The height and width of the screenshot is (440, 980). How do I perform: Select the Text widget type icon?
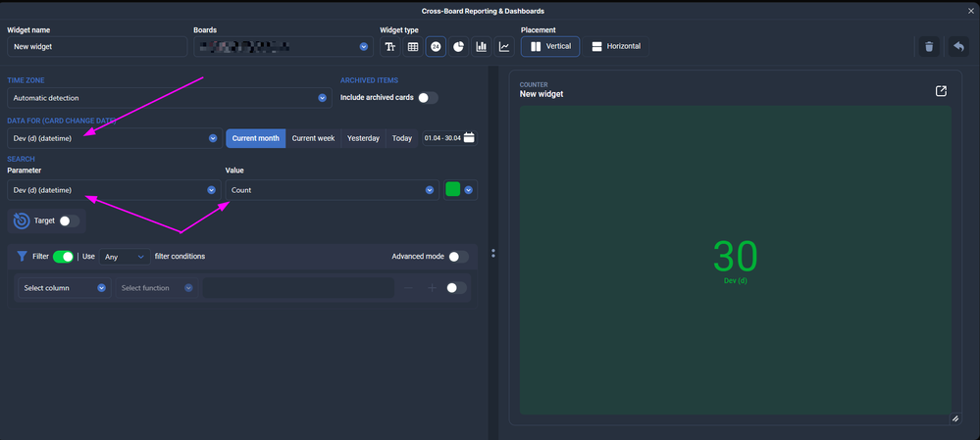pyautogui.click(x=390, y=47)
